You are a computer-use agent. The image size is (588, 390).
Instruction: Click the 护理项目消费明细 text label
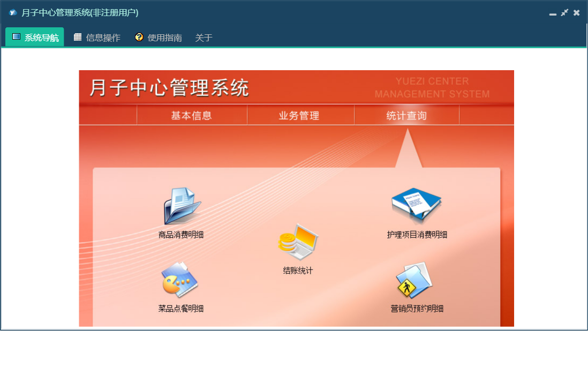point(417,235)
